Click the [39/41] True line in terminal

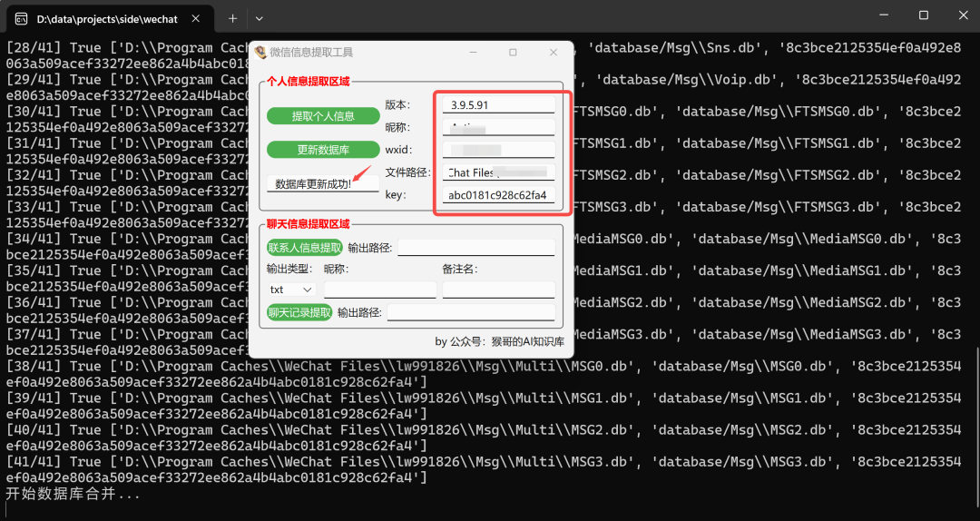coord(483,406)
